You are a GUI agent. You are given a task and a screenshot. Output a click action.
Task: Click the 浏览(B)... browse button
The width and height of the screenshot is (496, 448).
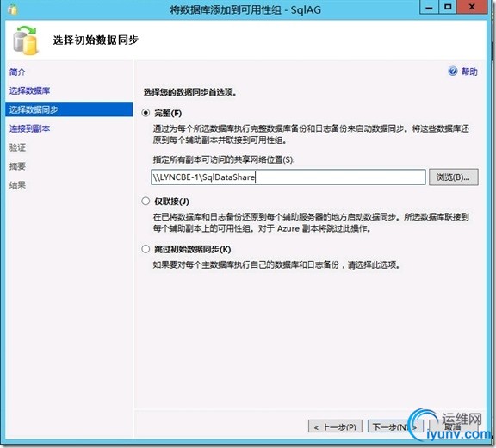pos(453,177)
